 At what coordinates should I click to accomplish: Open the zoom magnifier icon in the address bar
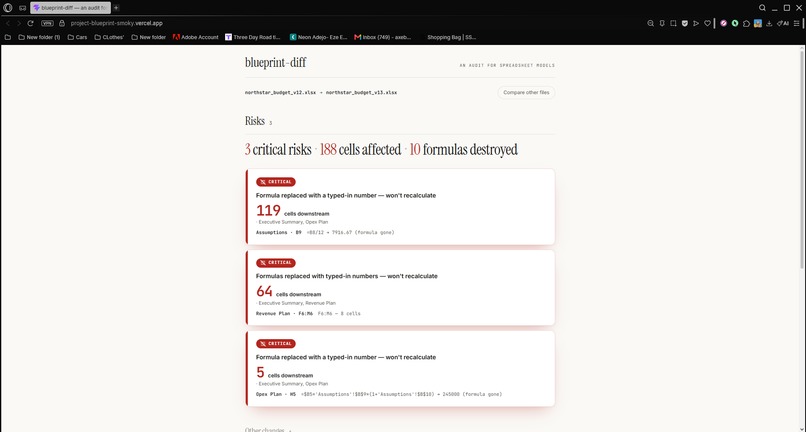(x=650, y=23)
